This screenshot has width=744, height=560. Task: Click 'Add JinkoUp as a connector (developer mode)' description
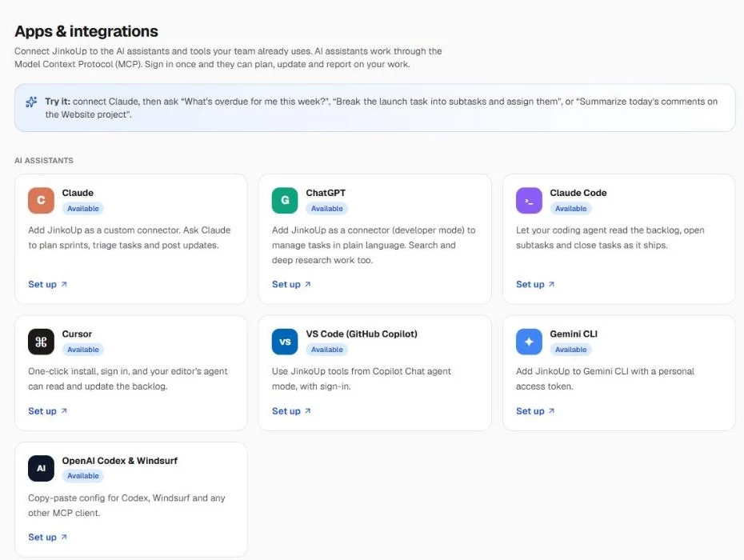click(x=374, y=245)
